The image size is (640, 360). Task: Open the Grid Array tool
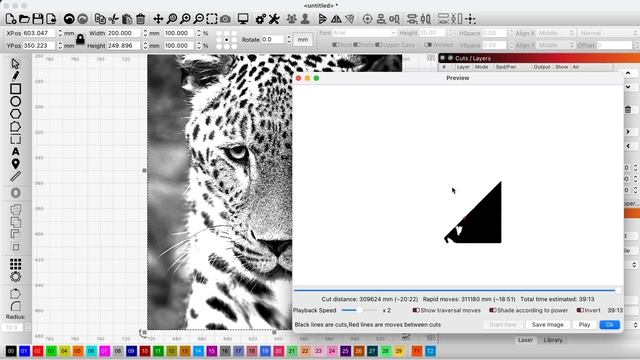click(x=16, y=264)
